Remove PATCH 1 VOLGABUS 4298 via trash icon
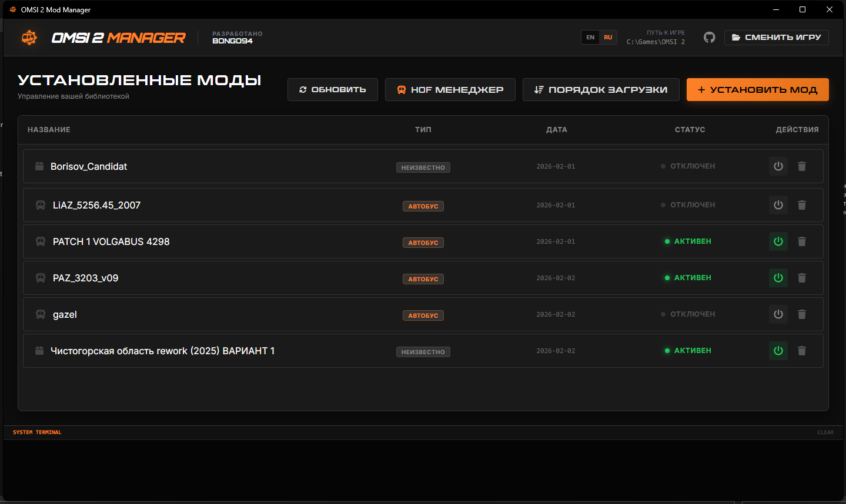Image resolution: width=846 pixels, height=504 pixels. pyautogui.click(x=801, y=241)
